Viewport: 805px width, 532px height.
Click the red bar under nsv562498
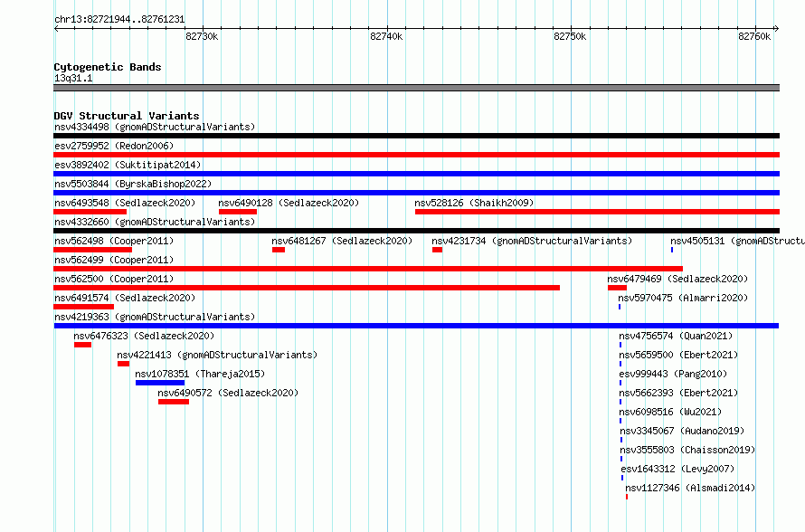pyautogui.click(x=92, y=250)
